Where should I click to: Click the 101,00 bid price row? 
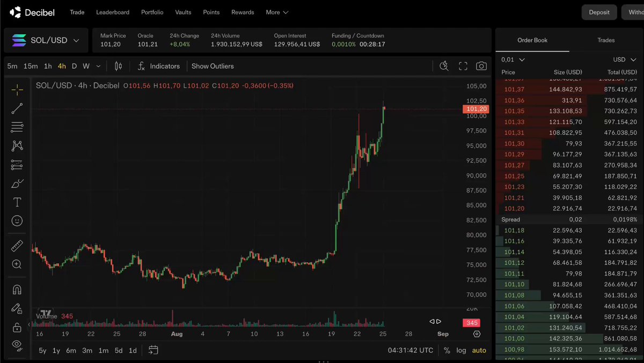point(569,338)
